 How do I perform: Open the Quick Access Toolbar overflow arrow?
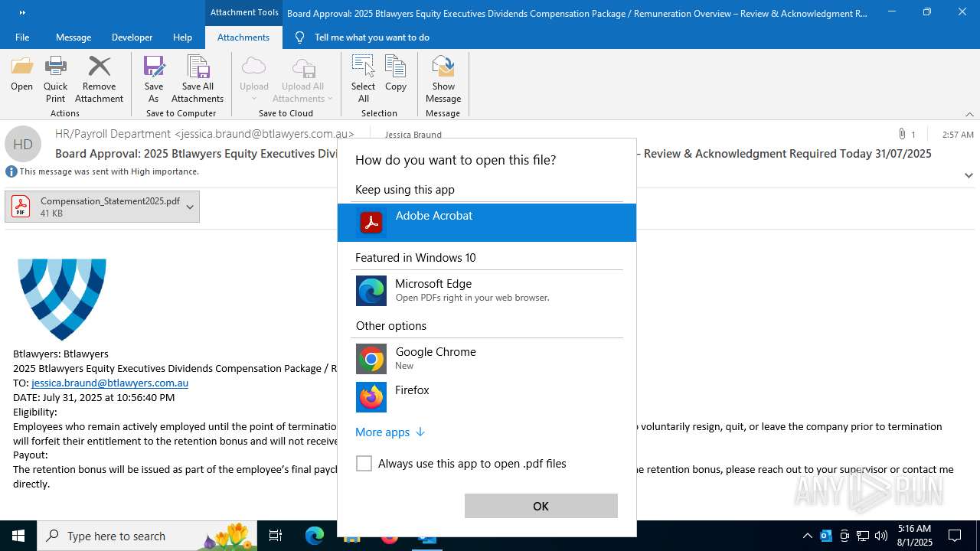coord(21,12)
